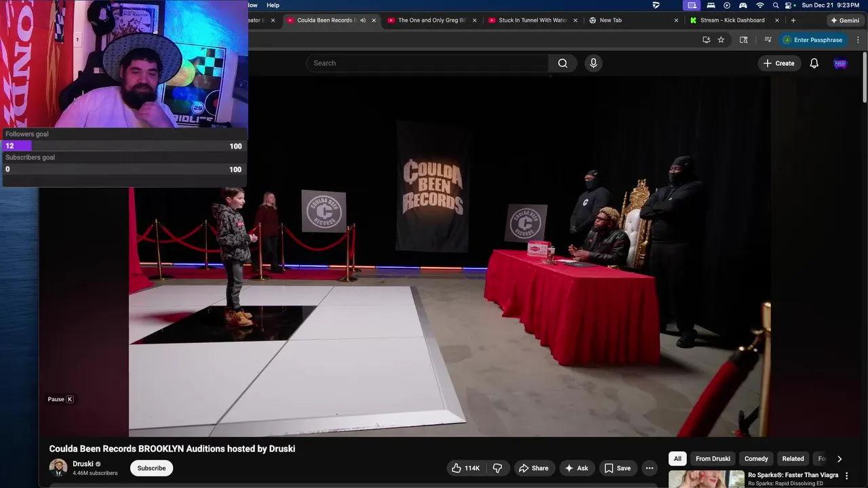Open the Help menu in menu bar
The width and height of the screenshot is (868, 488).
[273, 5]
